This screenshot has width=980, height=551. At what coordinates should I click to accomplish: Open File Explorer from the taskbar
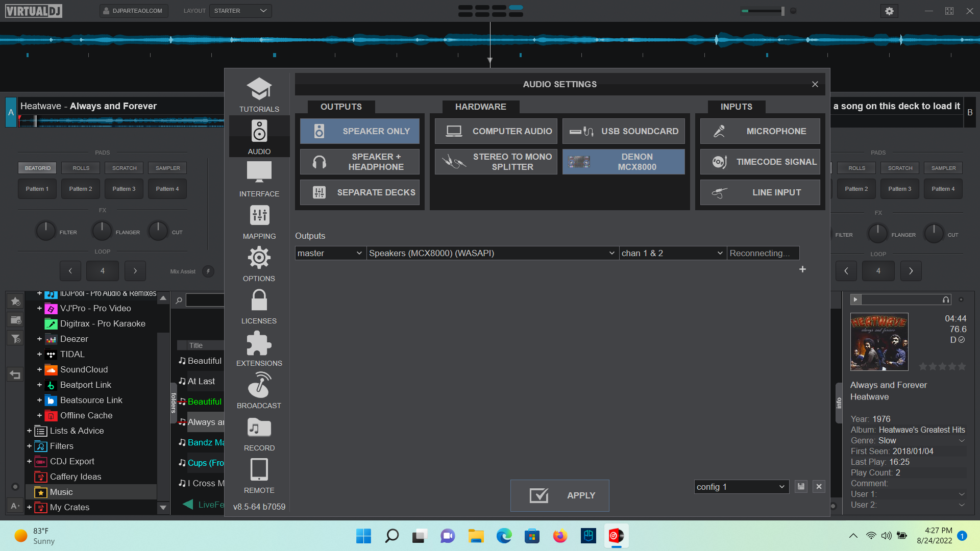pos(476,536)
